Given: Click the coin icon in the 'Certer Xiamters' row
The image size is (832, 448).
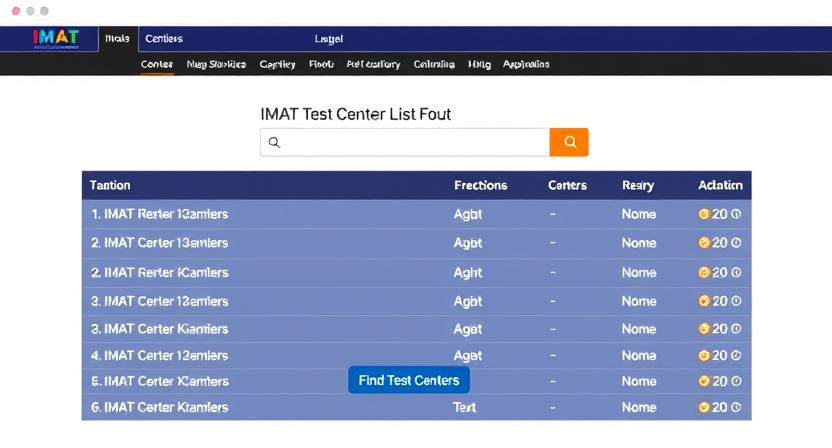Looking at the screenshot, I should pyautogui.click(x=704, y=381).
